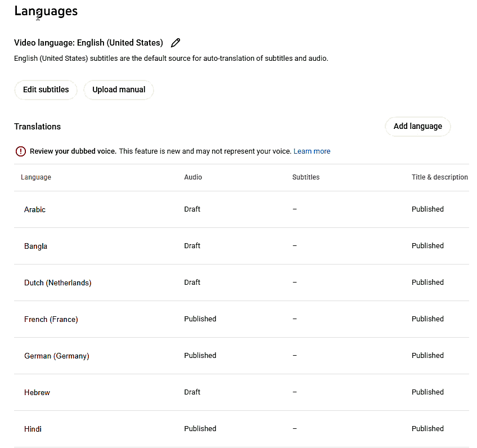Open the German (Germany) translation row

coord(56,356)
